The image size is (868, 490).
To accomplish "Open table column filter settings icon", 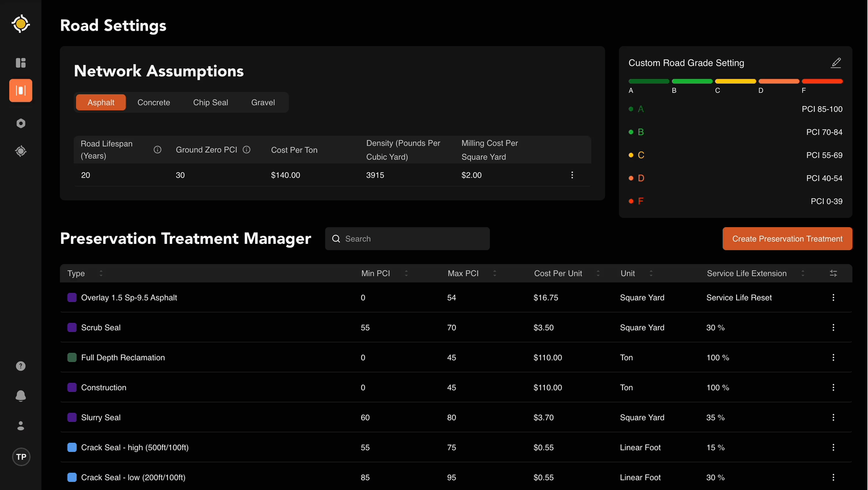I will (x=833, y=273).
